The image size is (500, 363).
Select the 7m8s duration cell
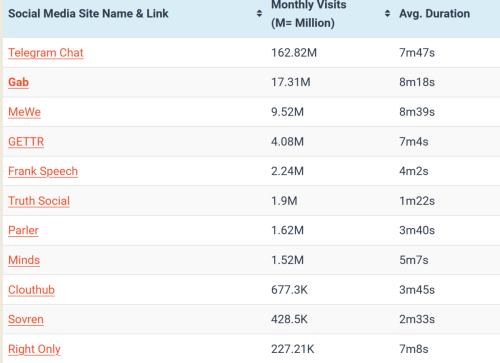click(x=414, y=349)
